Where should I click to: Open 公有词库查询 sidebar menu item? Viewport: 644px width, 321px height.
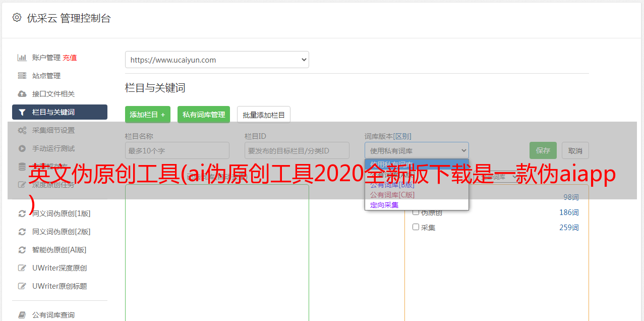[x=60, y=315]
